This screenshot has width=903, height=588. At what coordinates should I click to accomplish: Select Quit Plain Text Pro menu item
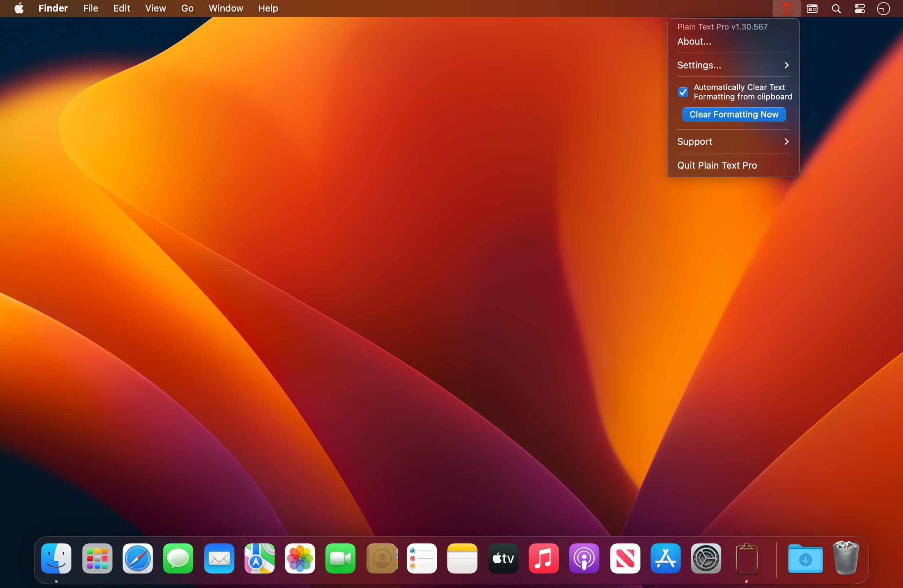pos(717,164)
